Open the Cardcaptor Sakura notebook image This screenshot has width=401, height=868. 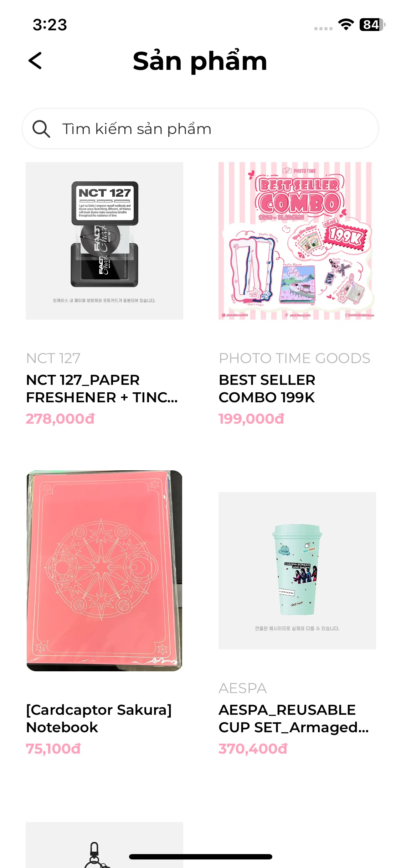coord(104,570)
